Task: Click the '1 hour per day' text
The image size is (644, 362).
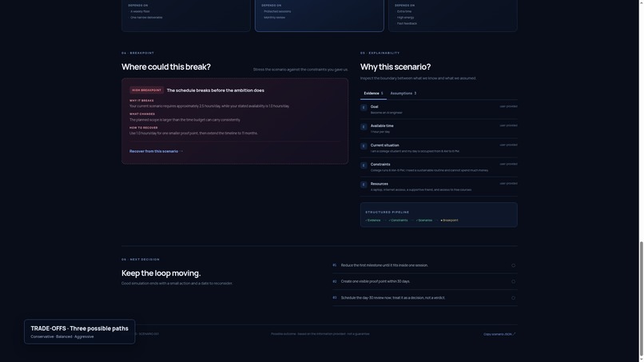Action: pos(380,132)
